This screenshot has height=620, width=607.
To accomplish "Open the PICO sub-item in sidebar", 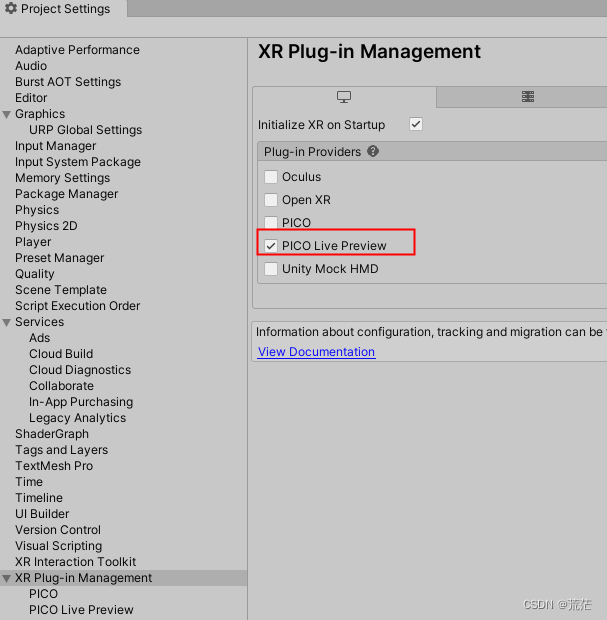I will click(43, 594).
